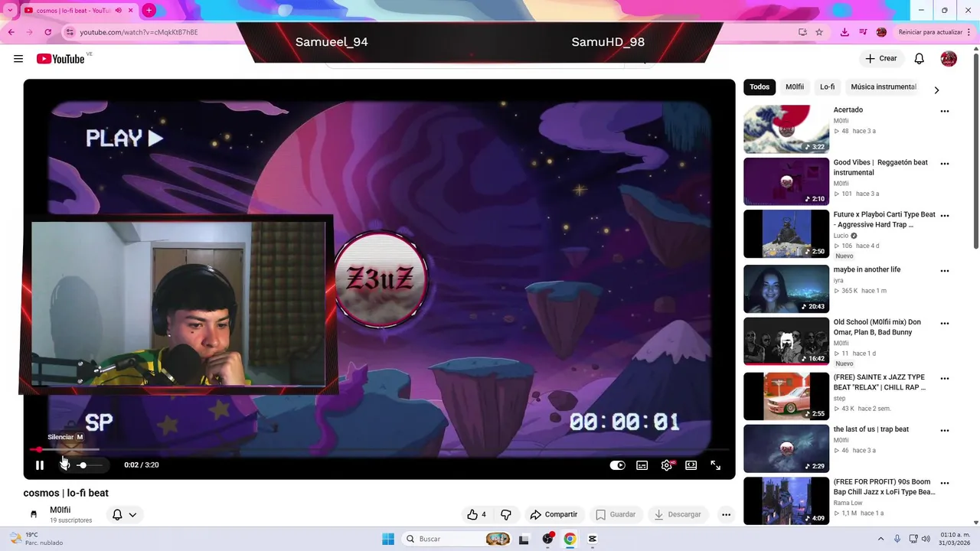
Task: Switch to theater mode view
Action: click(x=691, y=465)
